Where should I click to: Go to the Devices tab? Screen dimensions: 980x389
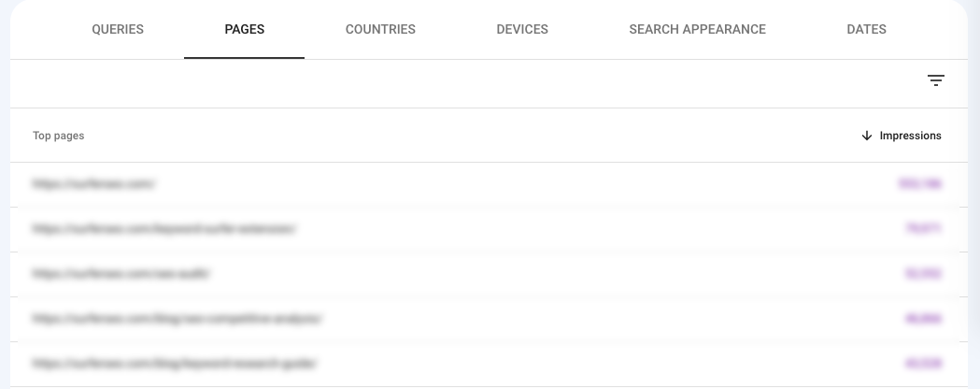coord(522,29)
